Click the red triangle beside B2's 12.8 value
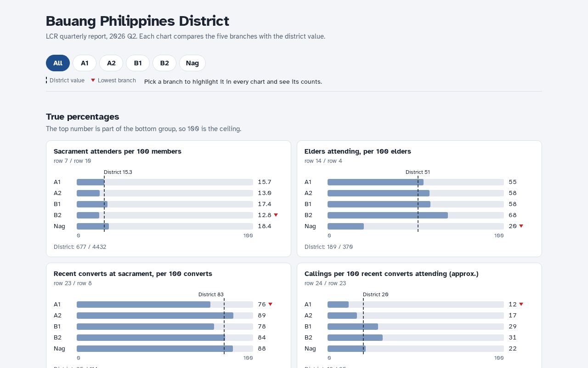Screen dimensions: 588x368 click(x=276, y=215)
